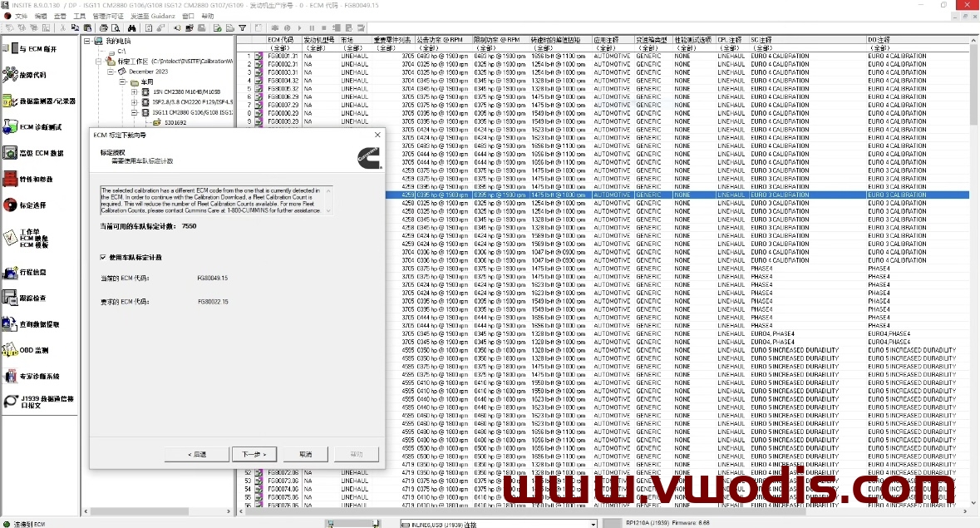The image size is (980, 528).
Task: Expand the ISF2.8/3.8 CM2220 node
Action: [x=135, y=101]
